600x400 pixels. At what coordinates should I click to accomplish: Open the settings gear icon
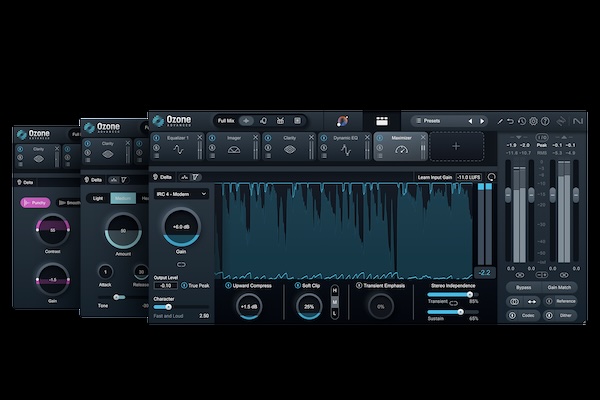click(x=533, y=121)
